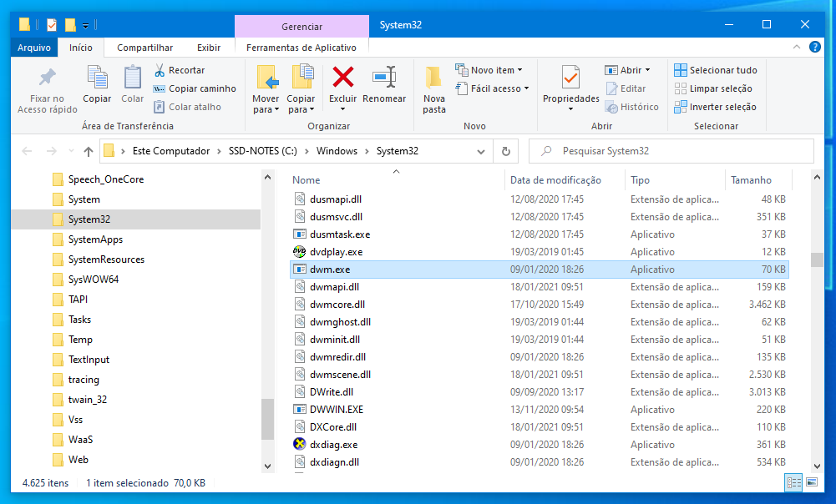This screenshot has height=504, width=836.
Task: Select Tasks folder in navigation pane
Action: (79, 319)
